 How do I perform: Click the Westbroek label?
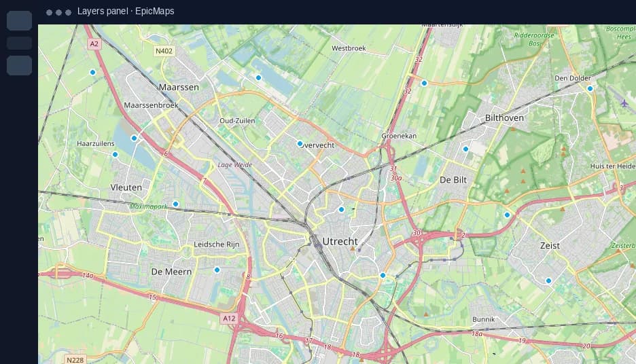pos(349,48)
